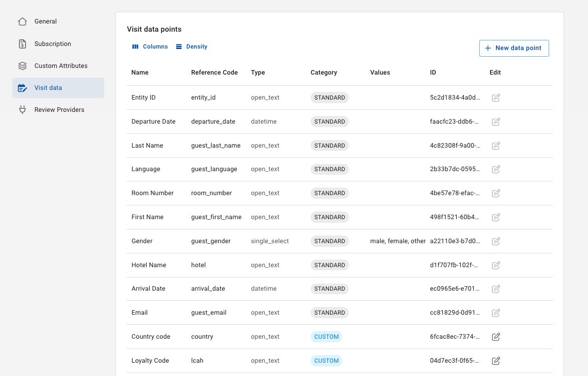
Task: Click the edit icon for Entity ID
Action: pos(496,98)
